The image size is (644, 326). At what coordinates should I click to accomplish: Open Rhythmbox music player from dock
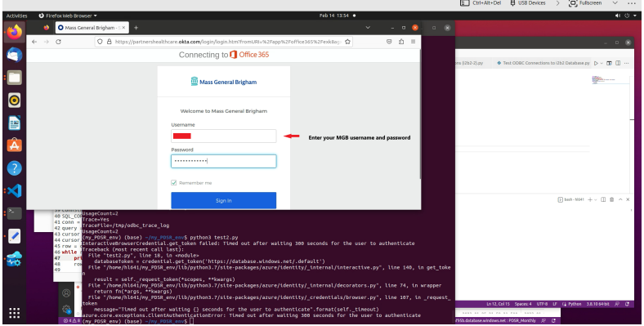(x=15, y=100)
